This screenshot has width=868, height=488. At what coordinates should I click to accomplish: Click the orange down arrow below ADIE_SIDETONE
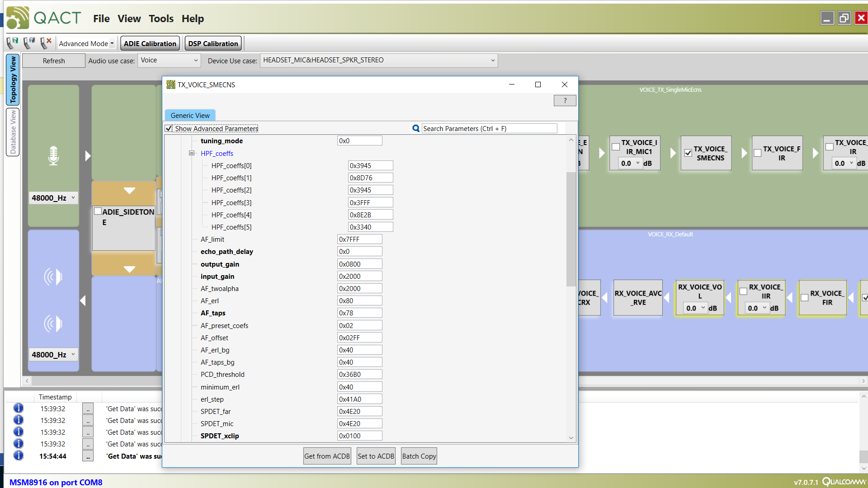coord(129,269)
